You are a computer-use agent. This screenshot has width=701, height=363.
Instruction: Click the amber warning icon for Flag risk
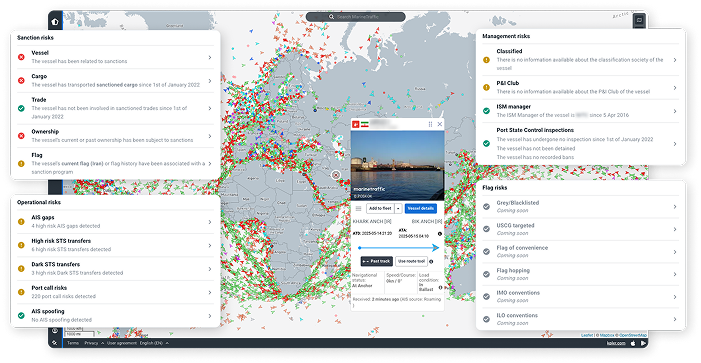tap(21, 164)
